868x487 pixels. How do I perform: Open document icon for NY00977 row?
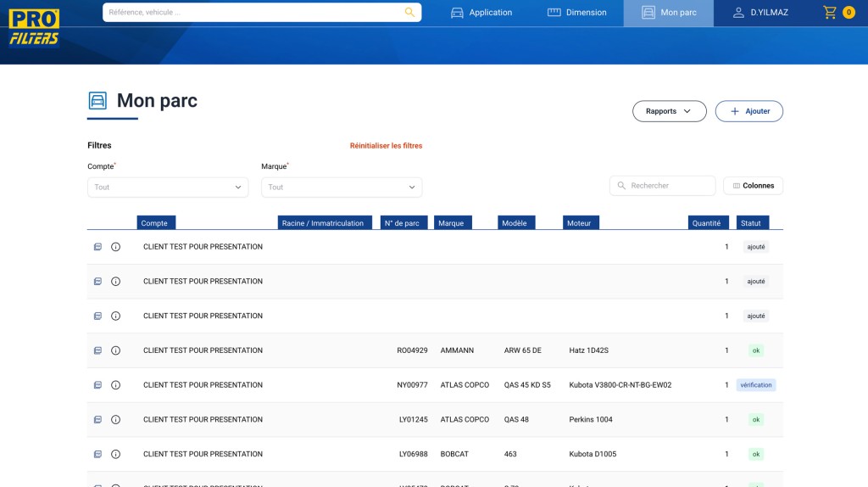[97, 385]
